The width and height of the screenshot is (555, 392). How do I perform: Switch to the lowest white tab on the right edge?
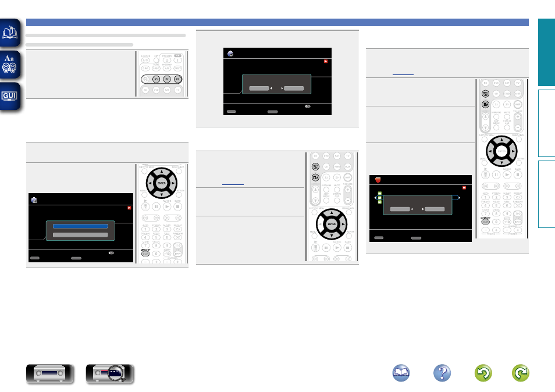pos(546,195)
